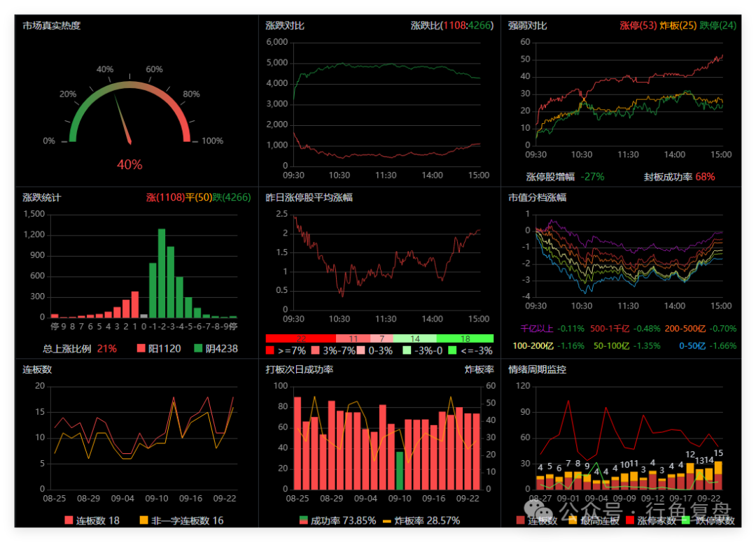Screen dimensions: 756x542
Task: Click the 涨停股增幅 -27% value
Action: [565, 177]
